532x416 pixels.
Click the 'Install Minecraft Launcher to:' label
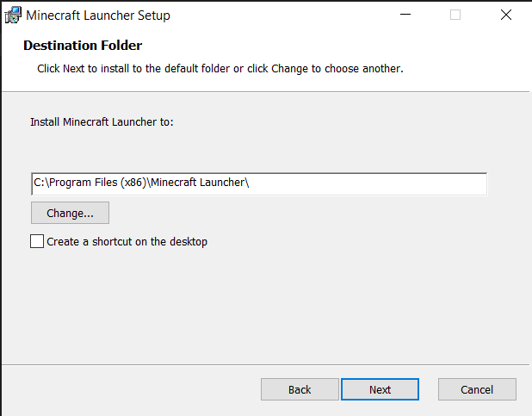tap(102, 122)
